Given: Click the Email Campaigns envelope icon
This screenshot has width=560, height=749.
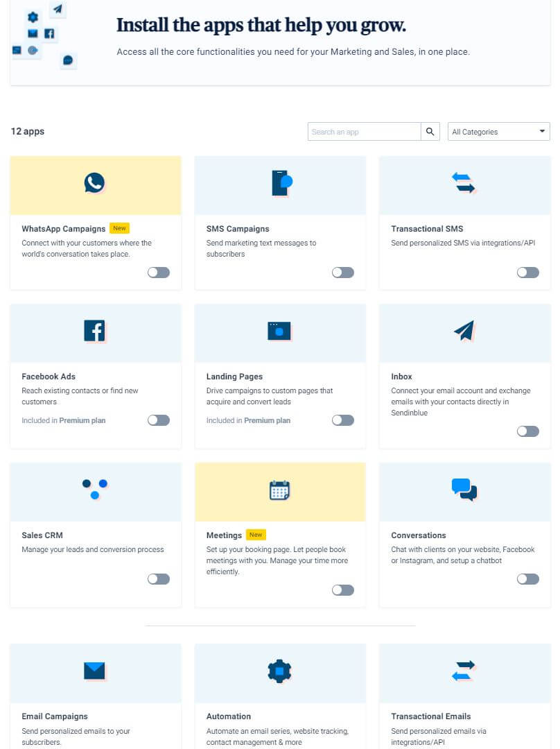Looking at the screenshot, I should pos(94,671).
